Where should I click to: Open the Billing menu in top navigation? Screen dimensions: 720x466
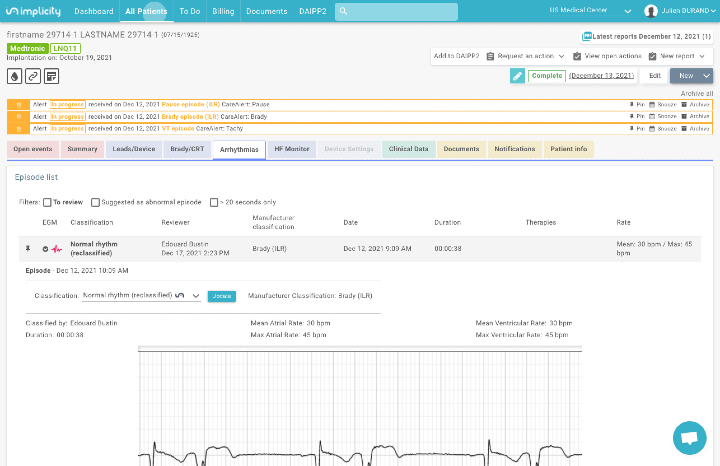tap(222, 11)
